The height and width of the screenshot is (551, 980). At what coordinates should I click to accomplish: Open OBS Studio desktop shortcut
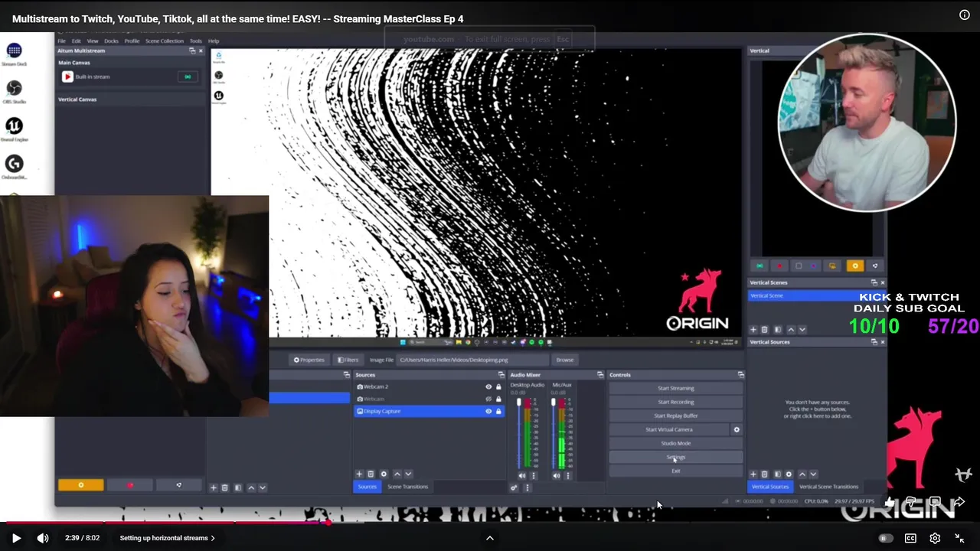tap(14, 93)
